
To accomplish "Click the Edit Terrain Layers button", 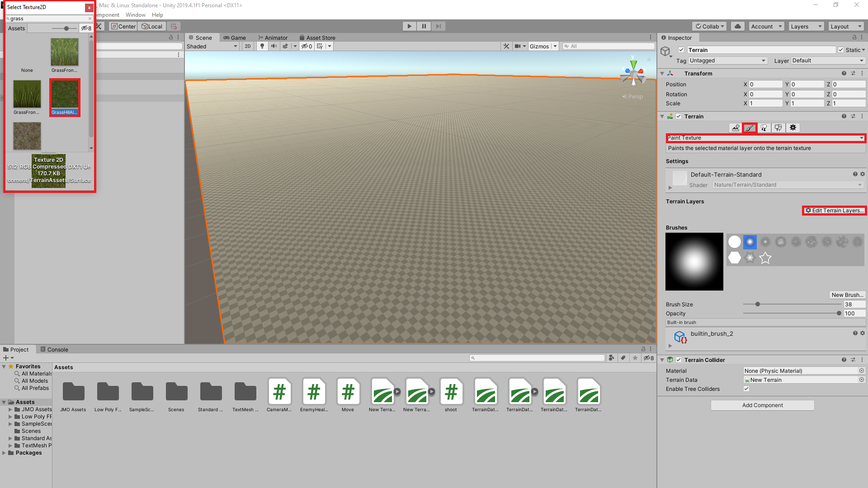I will click(x=834, y=210).
